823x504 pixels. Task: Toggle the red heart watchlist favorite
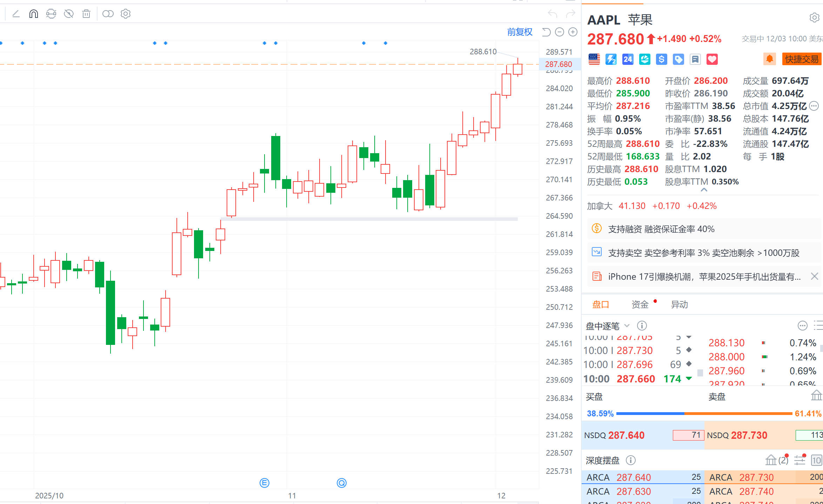click(712, 59)
